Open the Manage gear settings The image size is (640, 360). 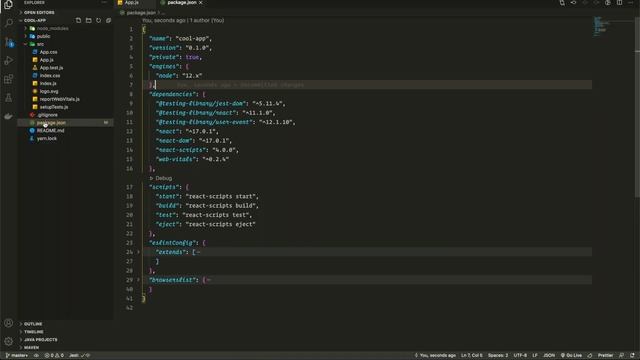pos(9,341)
